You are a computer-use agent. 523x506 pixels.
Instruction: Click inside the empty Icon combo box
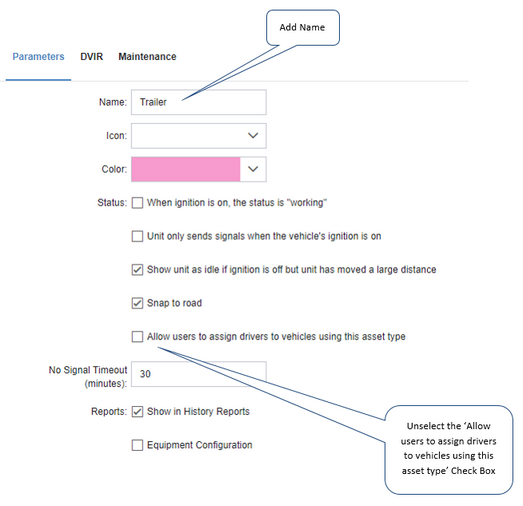[x=199, y=136]
